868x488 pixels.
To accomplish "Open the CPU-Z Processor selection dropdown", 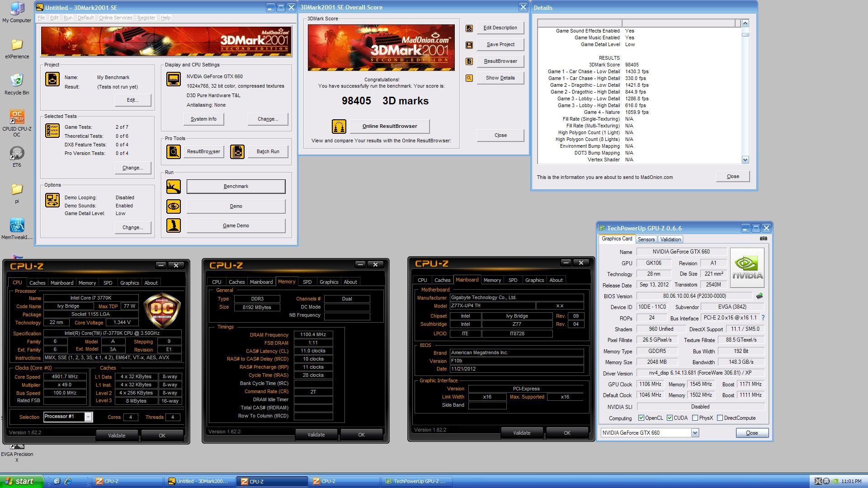I will 88,417.
